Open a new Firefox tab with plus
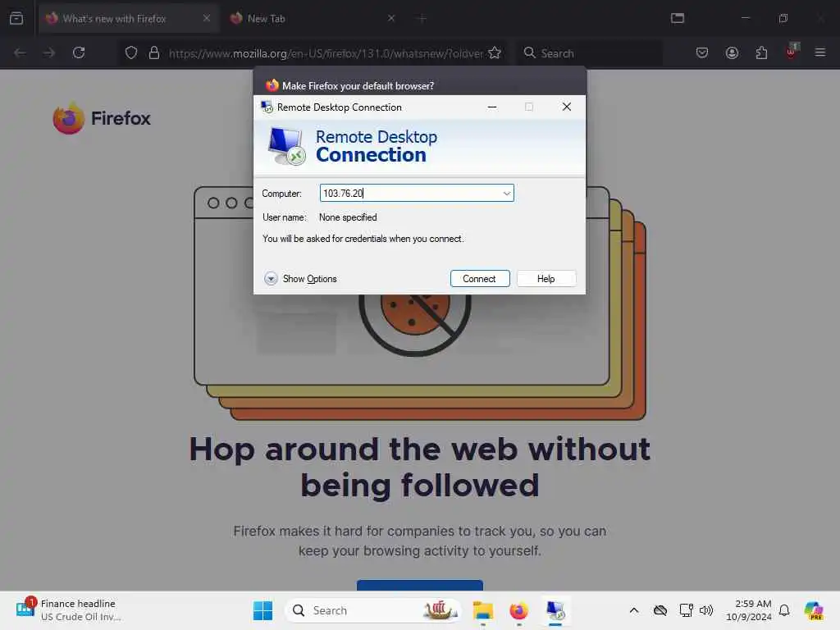This screenshot has height=630, width=840. 422,19
